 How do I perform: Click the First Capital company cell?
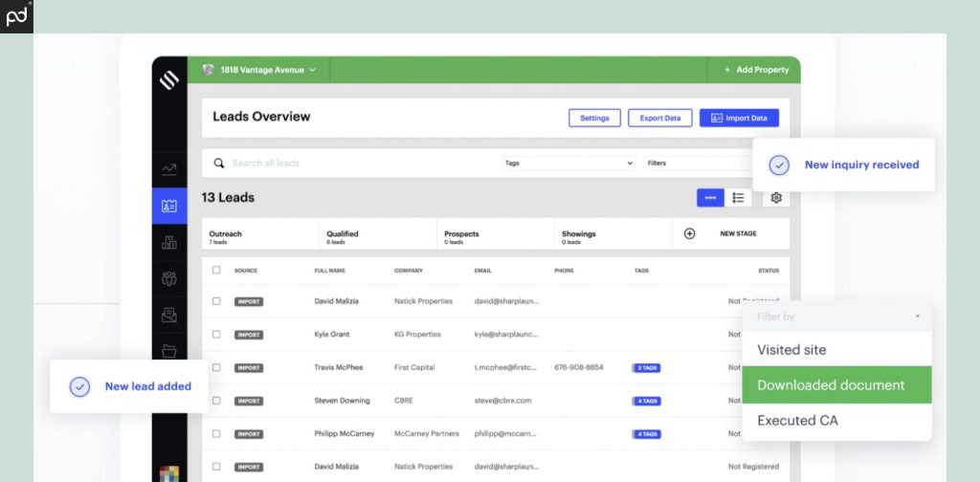click(414, 368)
